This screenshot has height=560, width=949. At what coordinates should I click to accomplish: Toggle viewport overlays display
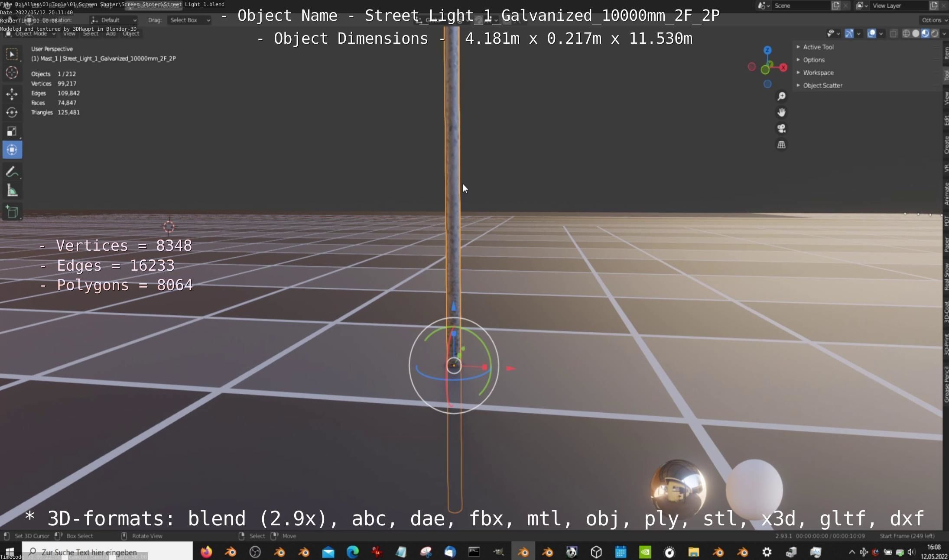[x=871, y=34]
